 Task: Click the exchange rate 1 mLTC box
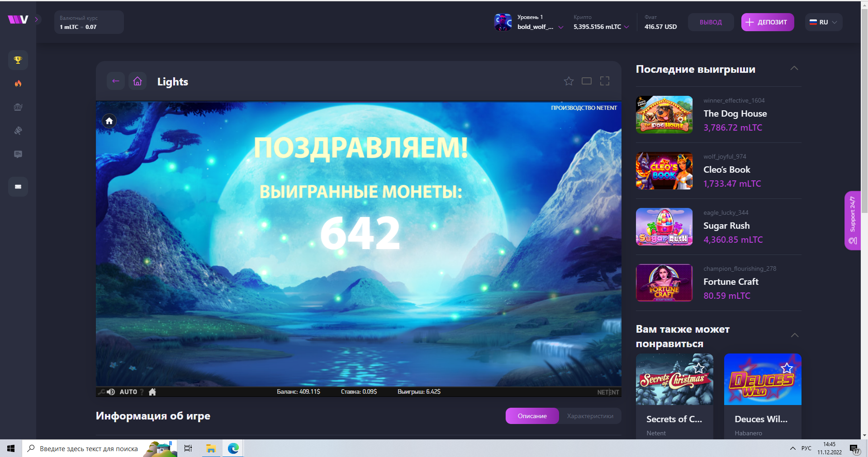tap(89, 22)
